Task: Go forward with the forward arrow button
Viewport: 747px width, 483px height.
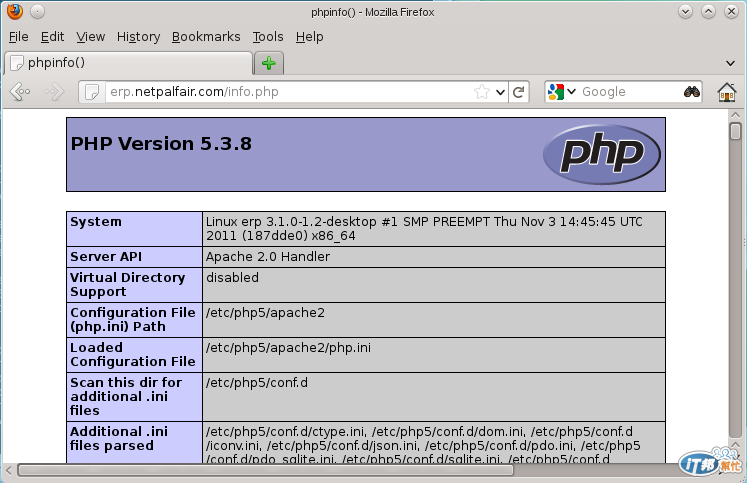Action: click(x=54, y=91)
